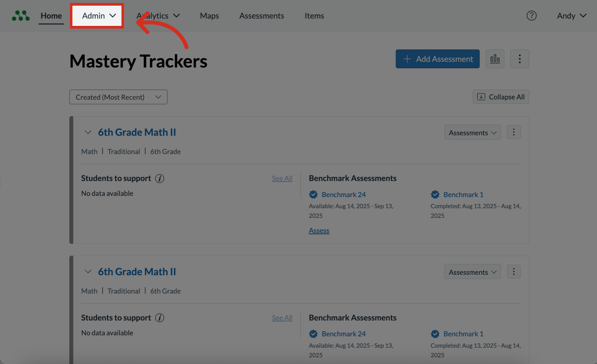The image size is (597, 364).
Task: Click second Students to support info icon
Action: pos(159,318)
